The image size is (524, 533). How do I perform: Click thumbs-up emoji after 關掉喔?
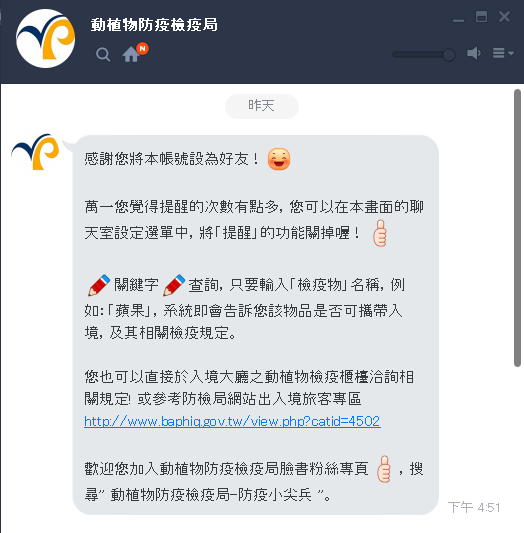380,233
